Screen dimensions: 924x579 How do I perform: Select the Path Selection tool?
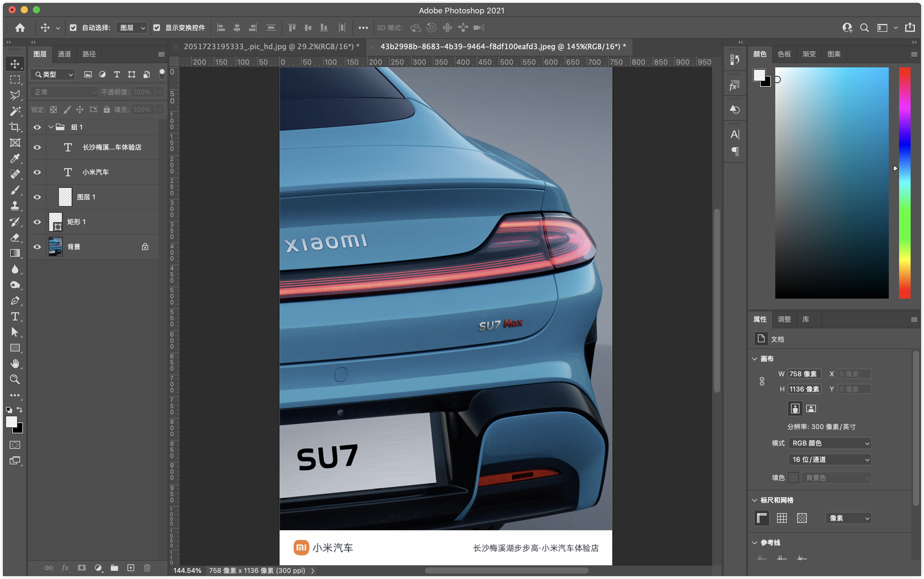coord(15,332)
